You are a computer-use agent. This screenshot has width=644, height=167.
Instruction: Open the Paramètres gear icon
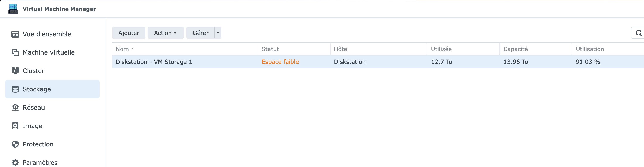[x=15, y=162]
